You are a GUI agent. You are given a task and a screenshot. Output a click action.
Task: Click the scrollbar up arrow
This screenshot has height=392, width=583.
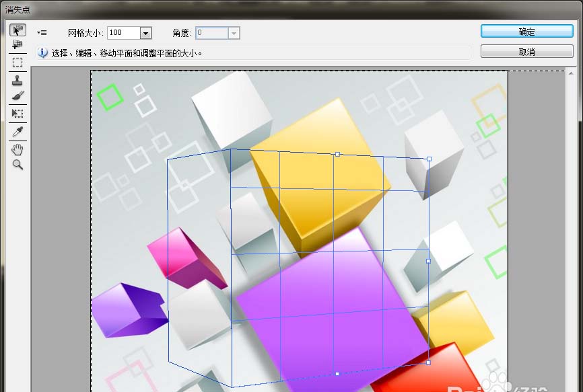571,73
